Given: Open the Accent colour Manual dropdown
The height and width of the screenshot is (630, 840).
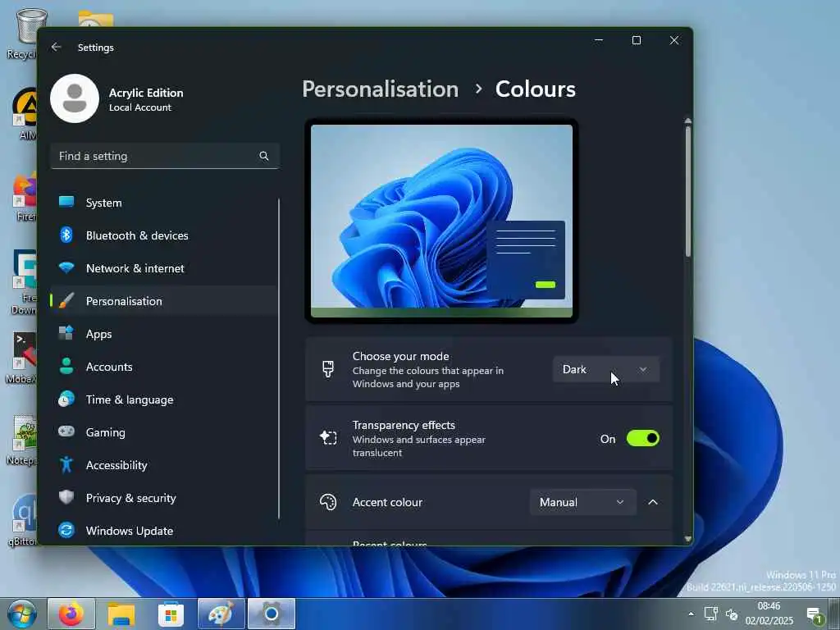Looking at the screenshot, I should click(583, 502).
